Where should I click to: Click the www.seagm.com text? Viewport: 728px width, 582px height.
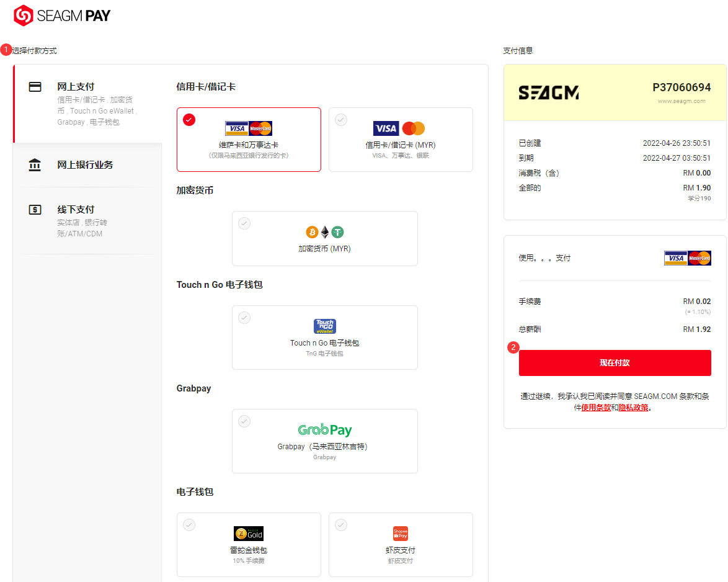[x=681, y=101]
